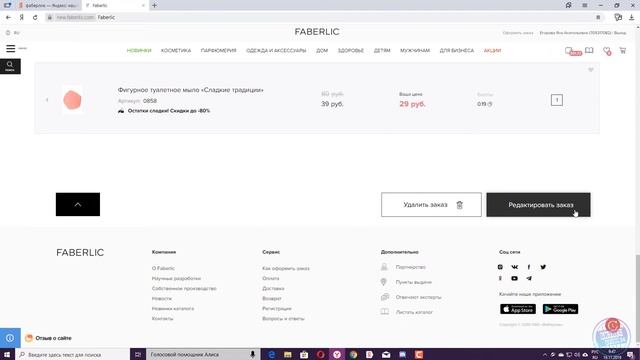Open the shopping cart icon
Screen dimensions: 640x360
[622, 50]
